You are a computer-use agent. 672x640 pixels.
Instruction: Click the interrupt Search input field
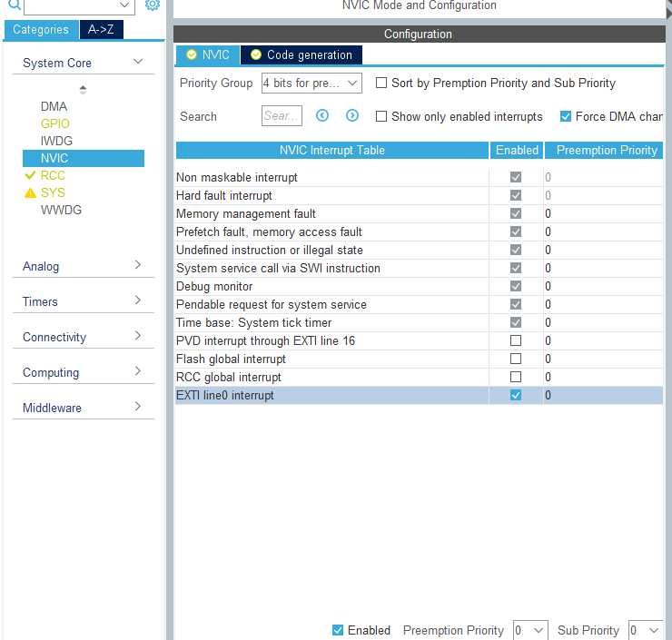(x=282, y=115)
